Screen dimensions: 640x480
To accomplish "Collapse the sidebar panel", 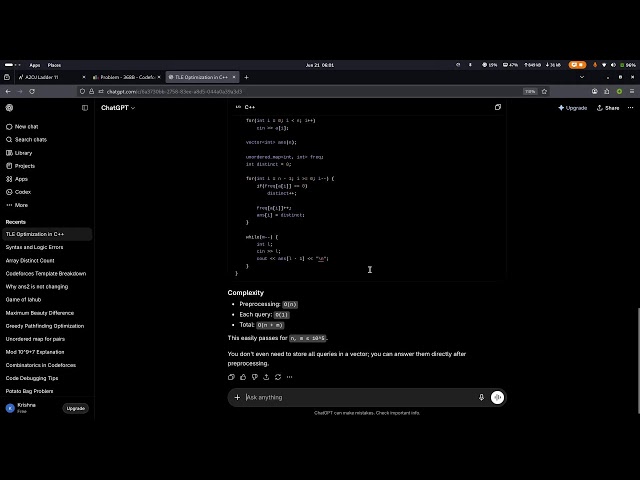I will 85,108.
